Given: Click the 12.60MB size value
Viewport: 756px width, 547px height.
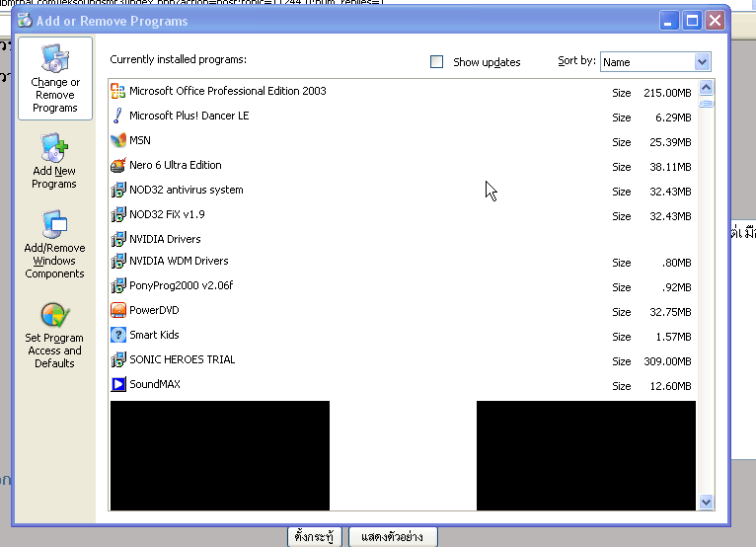Looking at the screenshot, I should pos(670,386).
